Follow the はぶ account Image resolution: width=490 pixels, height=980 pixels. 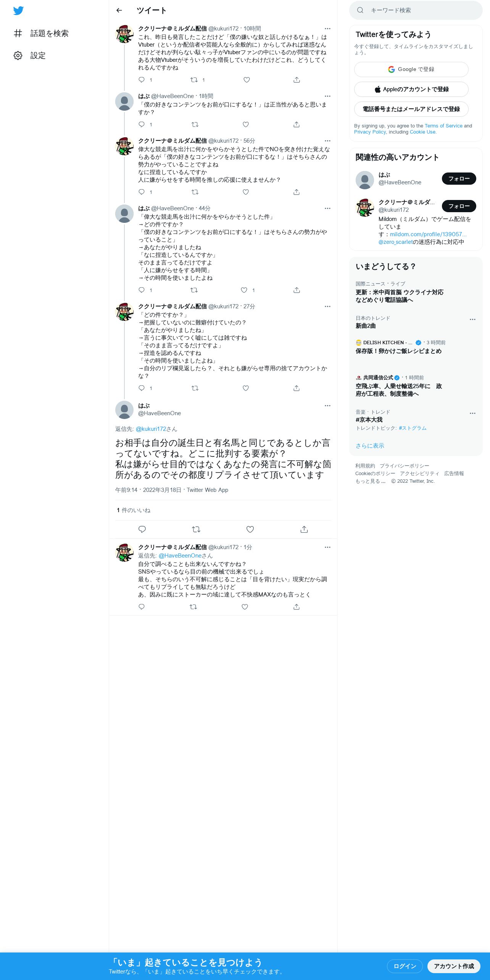click(459, 179)
